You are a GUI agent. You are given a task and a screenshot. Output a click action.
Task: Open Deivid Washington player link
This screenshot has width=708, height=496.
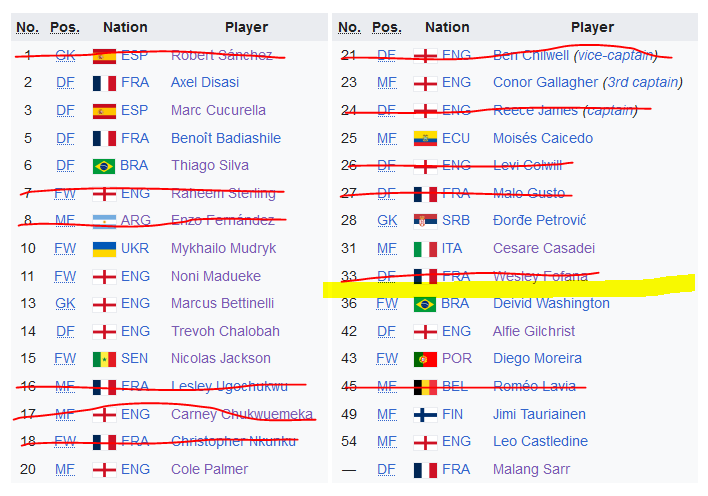pyautogui.click(x=551, y=304)
